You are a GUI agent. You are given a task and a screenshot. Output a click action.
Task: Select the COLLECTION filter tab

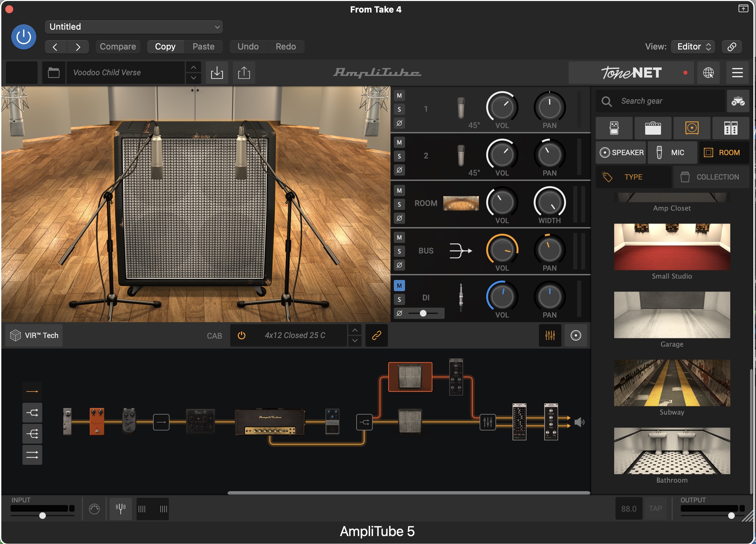click(711, 177)
